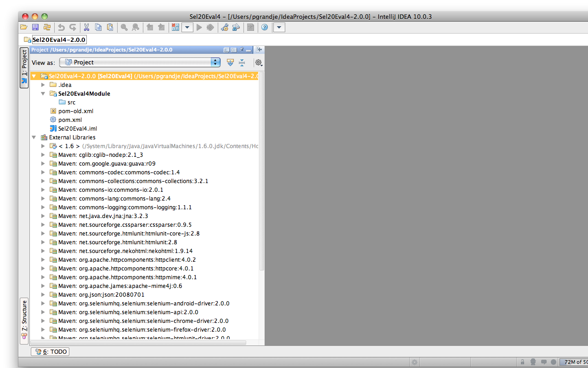The image size is (588, 368).
Task: Open Help with the question mark icon
Action: tap(265, 28)
